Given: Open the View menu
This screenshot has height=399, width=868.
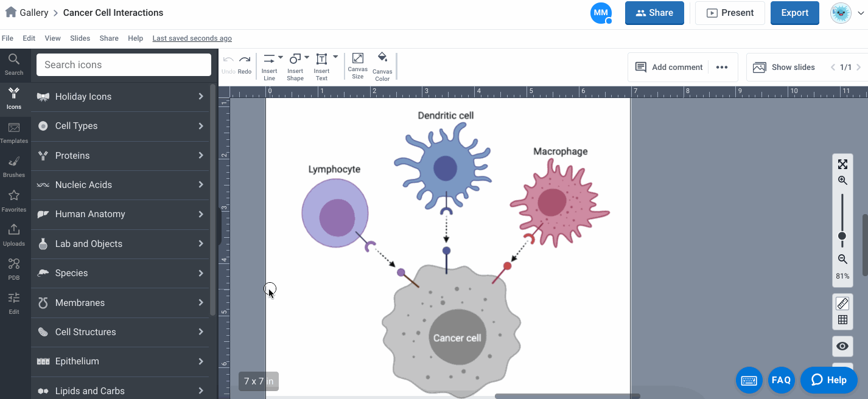Looking at the screenshot, I should 52,38.
